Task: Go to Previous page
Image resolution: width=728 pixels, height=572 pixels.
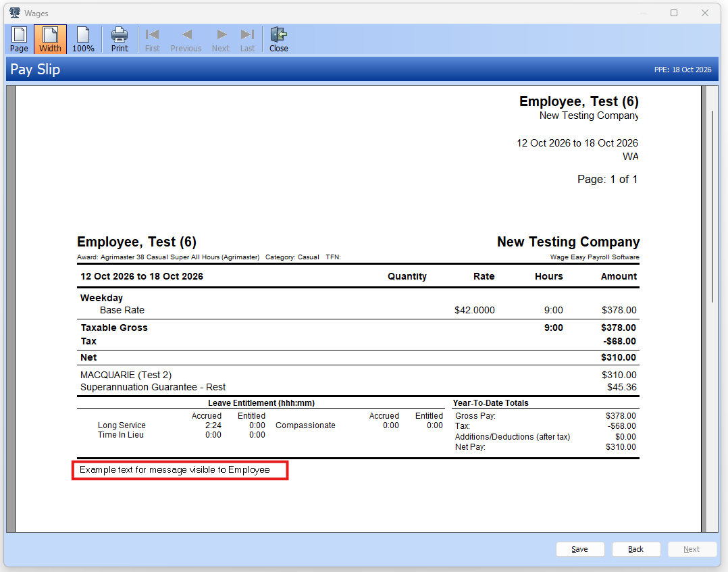Action: coord(186,39)
